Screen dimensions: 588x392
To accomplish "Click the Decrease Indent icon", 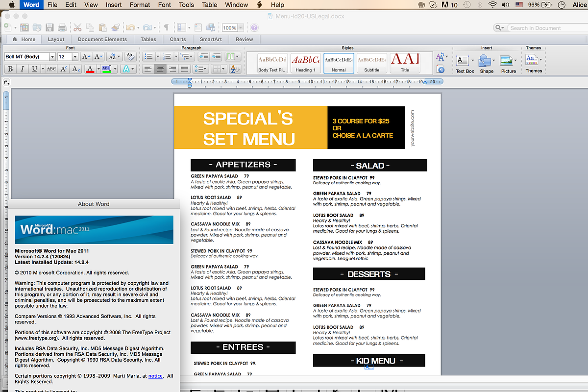I will (x=204, y=57).
